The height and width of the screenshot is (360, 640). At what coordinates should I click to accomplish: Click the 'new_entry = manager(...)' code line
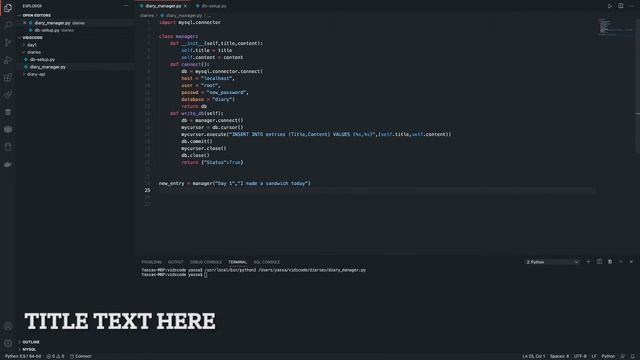pyautogui.click(x=235, y=184)
